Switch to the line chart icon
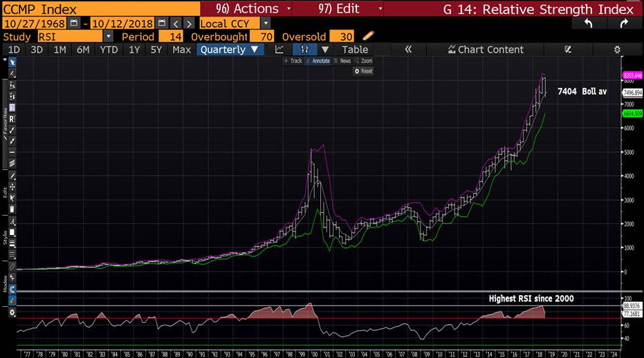The width and height of the screenshot is (644, 358). 279,50
